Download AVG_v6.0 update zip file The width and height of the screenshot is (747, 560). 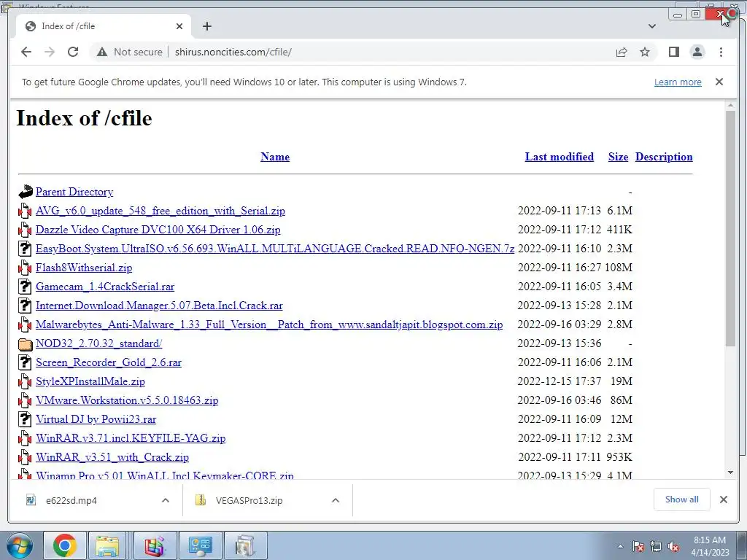point(160,211)
